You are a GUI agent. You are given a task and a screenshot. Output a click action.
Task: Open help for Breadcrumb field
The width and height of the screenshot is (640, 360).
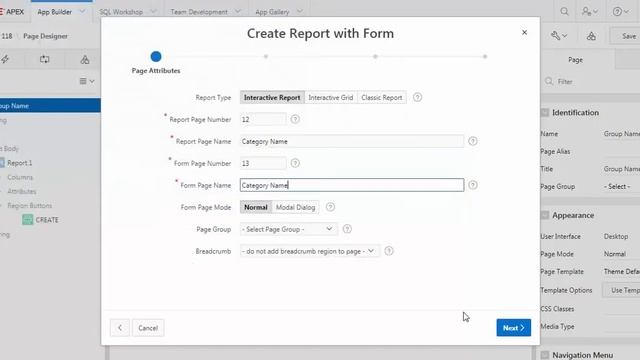tap(389, 251)
